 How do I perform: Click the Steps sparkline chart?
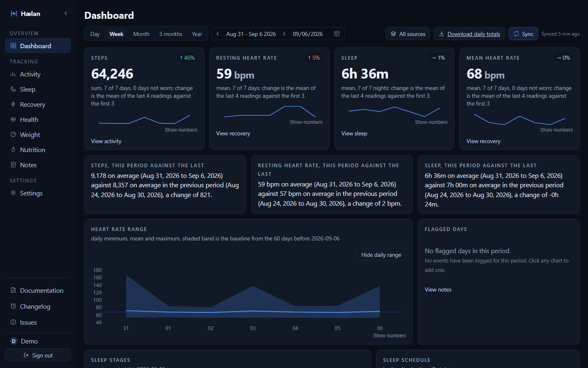click(x=144, y=119)
